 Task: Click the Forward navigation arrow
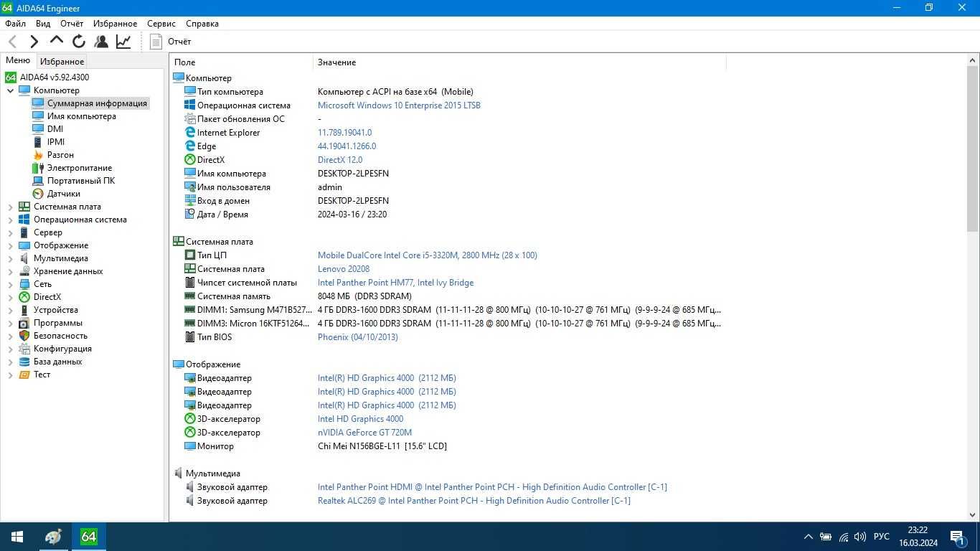pyautogui.click(x=34, y=42)
